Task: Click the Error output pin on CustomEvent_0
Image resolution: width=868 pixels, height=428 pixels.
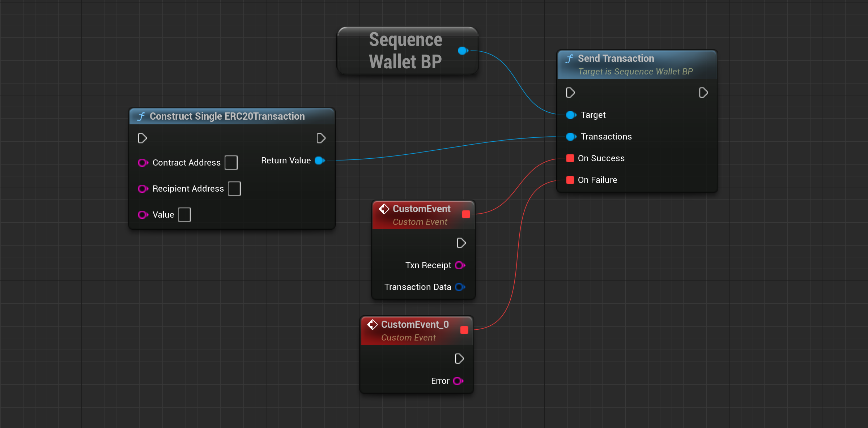Action: (458, 381)
